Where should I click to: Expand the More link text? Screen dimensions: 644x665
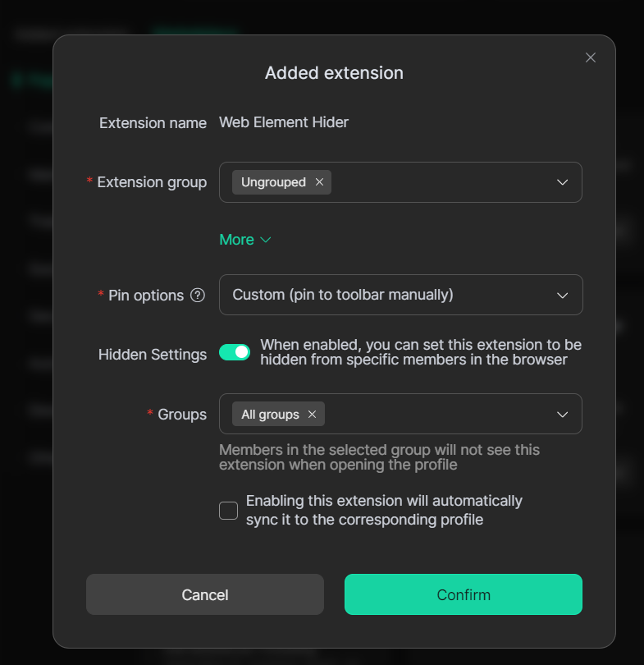pyautogui.click(x=236, y=240)
